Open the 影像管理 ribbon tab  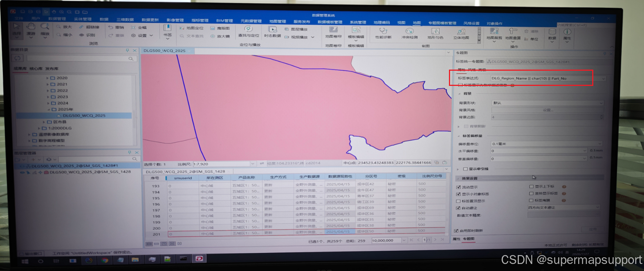point(175,20)
